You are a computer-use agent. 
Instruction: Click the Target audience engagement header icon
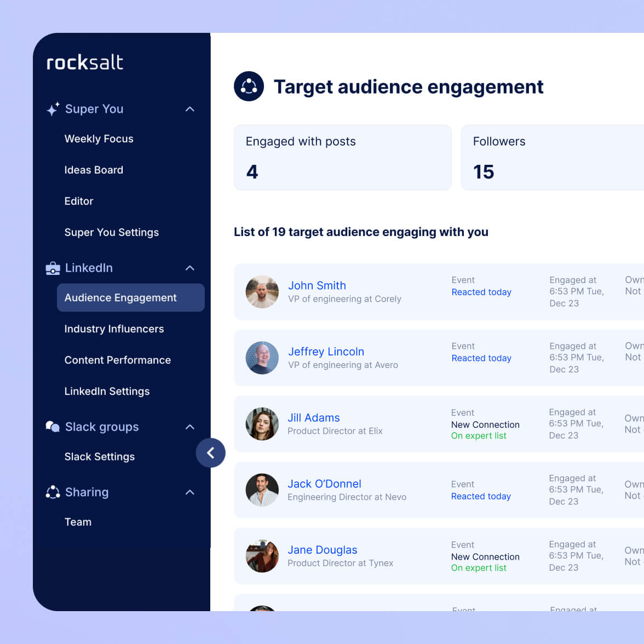click(249, 87)
